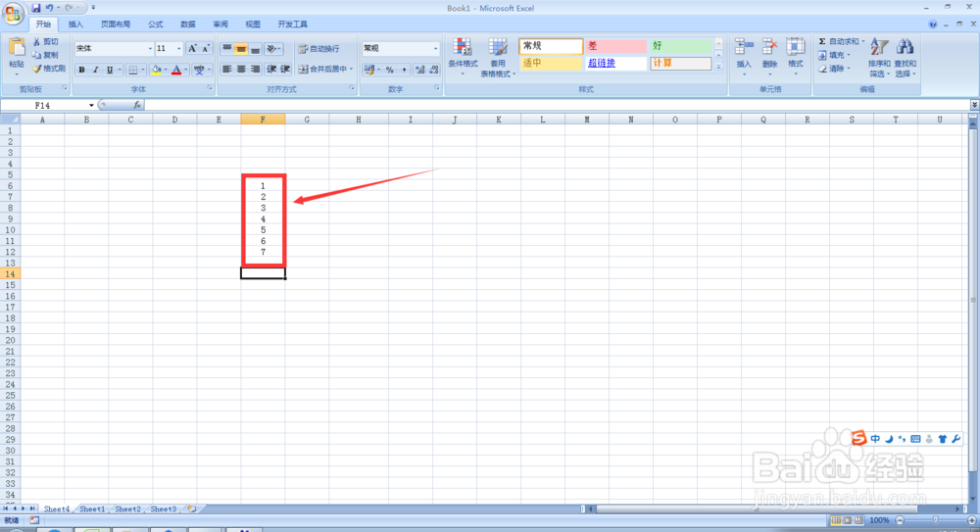Switch to the 数据 ribbon tab

tap(188, 24)
